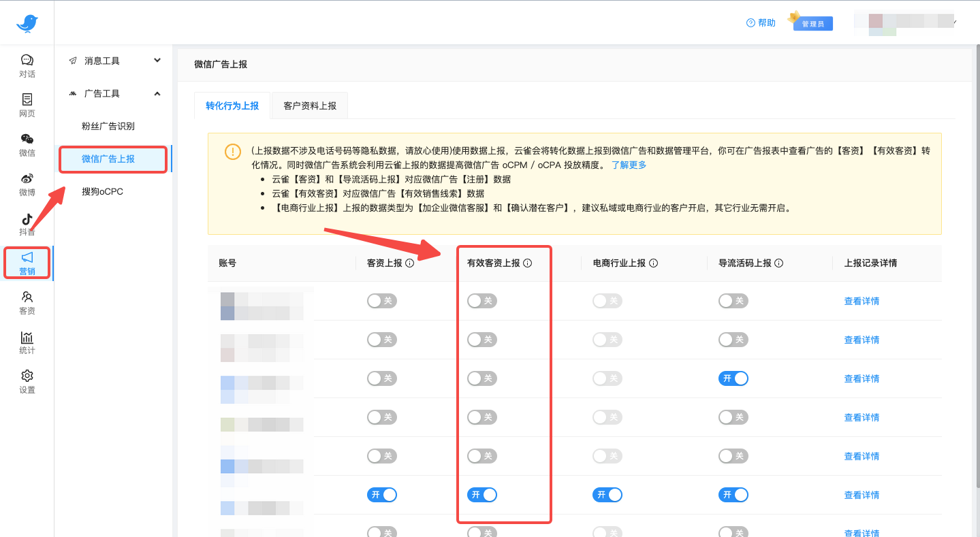980x537 pixels.
Task: Enable 导流活码上报 for the first account row
Action: [733, 301]
